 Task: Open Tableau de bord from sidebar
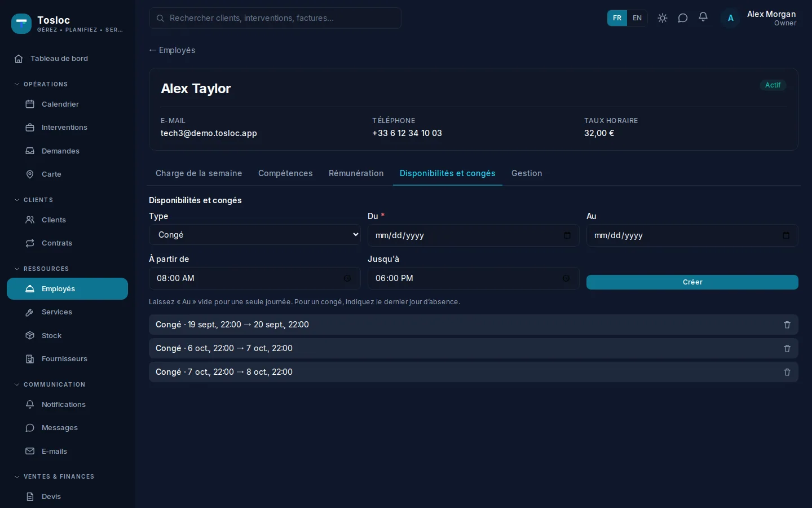coord(67,59)
